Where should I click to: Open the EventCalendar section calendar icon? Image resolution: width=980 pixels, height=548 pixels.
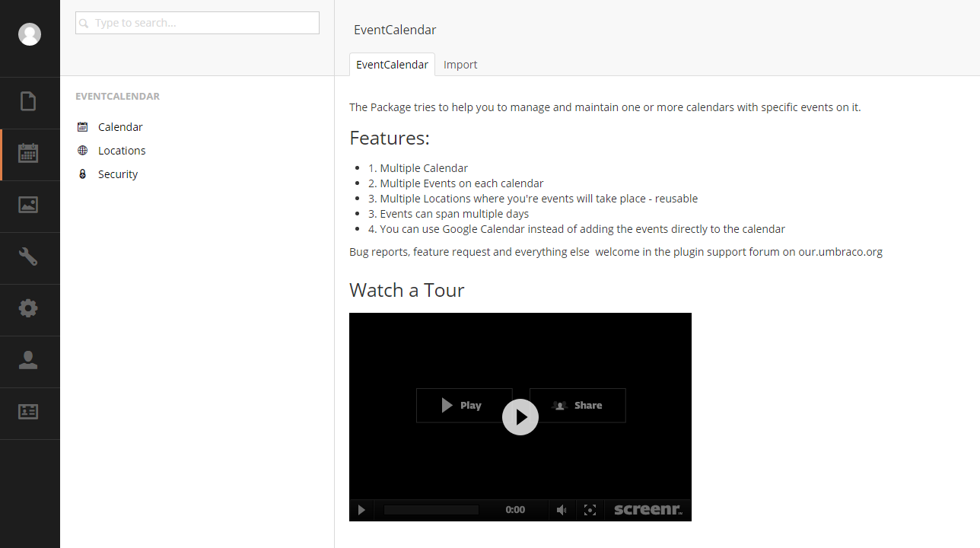pos(28,153)
